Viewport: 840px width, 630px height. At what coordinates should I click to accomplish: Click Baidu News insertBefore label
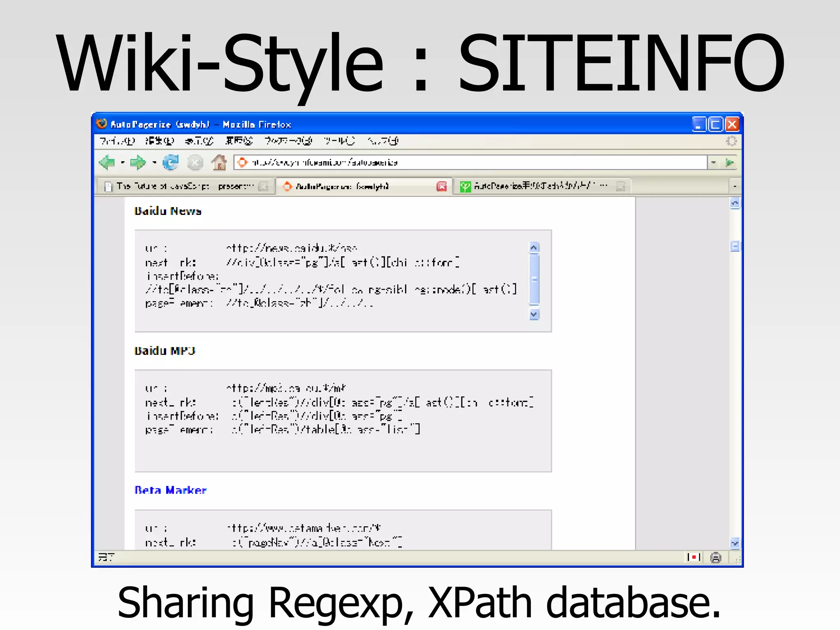183,276
